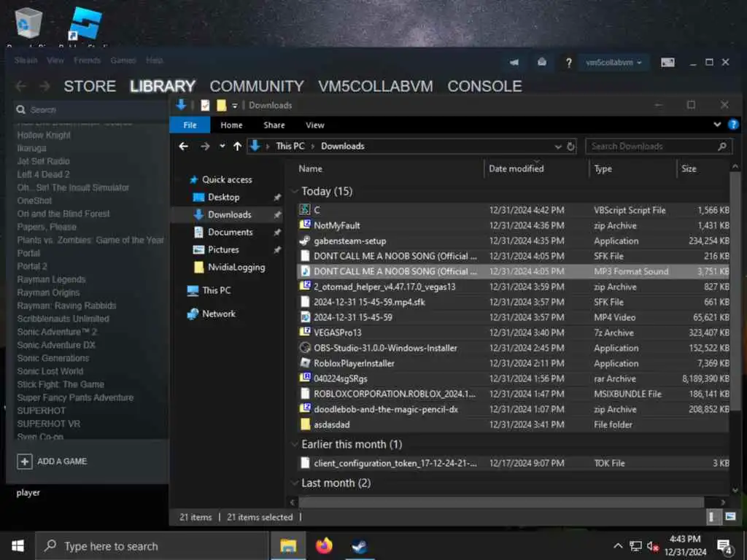Screen dimensions: 747x560
Task: Open the Customize Quick Access Toolbar dropdown
Action: click(x=235, y=106)
